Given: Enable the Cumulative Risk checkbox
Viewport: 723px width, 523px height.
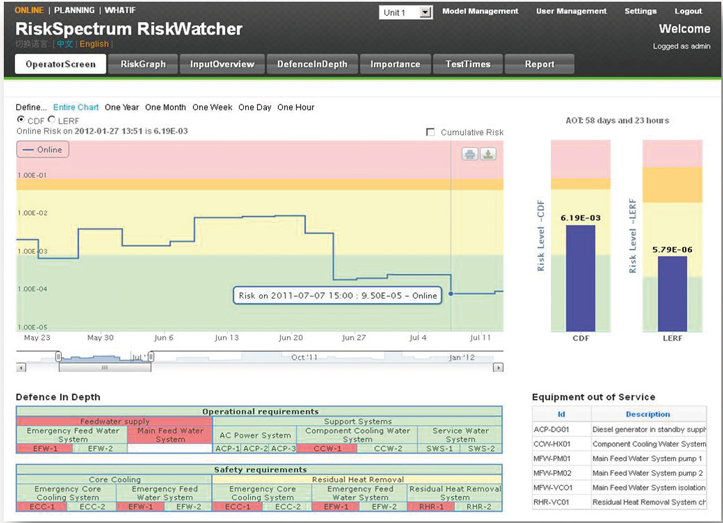Looking at the screenshot, I should pyautogui.click(x=431, y=132).
